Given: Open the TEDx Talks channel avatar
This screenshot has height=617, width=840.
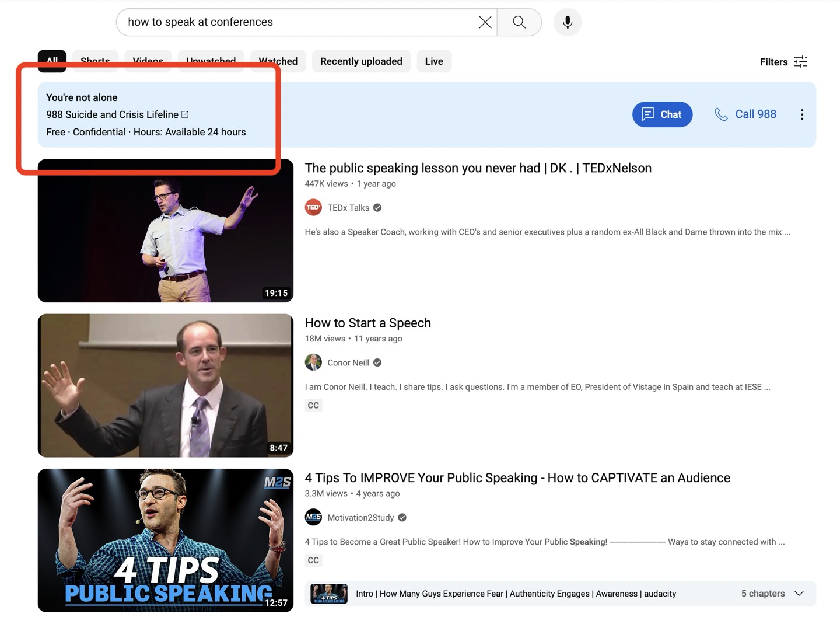Looking at the screenshot, I should (x=313, y=208).
